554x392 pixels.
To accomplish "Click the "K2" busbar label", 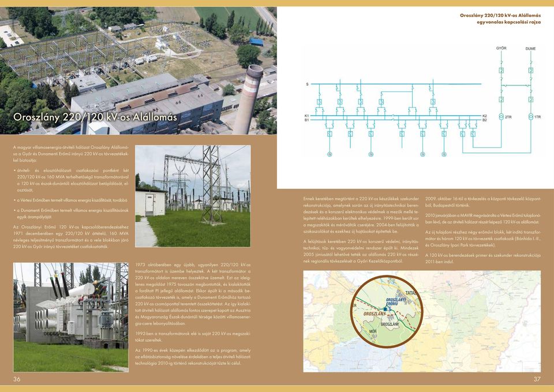I will (x=485, y=116).
